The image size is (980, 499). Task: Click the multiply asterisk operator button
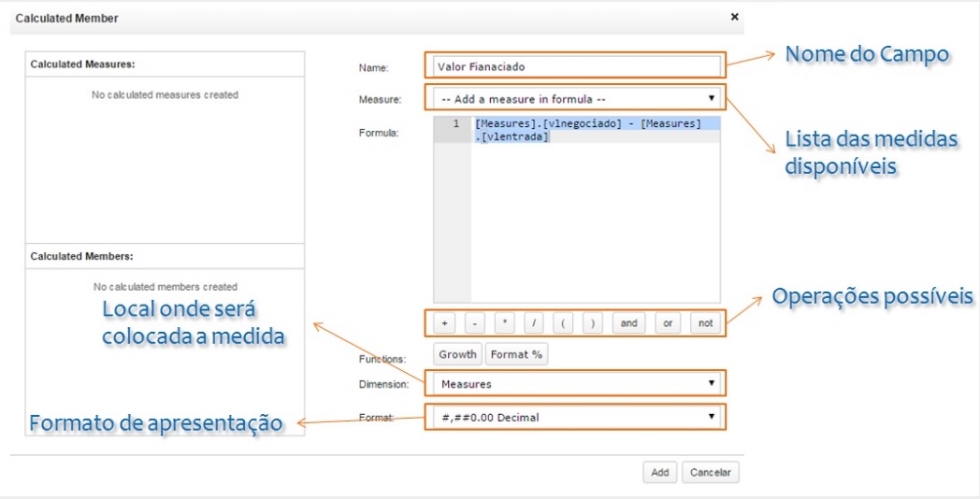(x=504, y=323)
